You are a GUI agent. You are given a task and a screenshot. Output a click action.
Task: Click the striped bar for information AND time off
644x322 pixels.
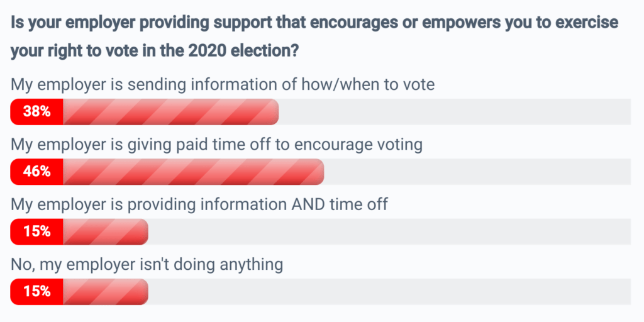click(106, 231)
